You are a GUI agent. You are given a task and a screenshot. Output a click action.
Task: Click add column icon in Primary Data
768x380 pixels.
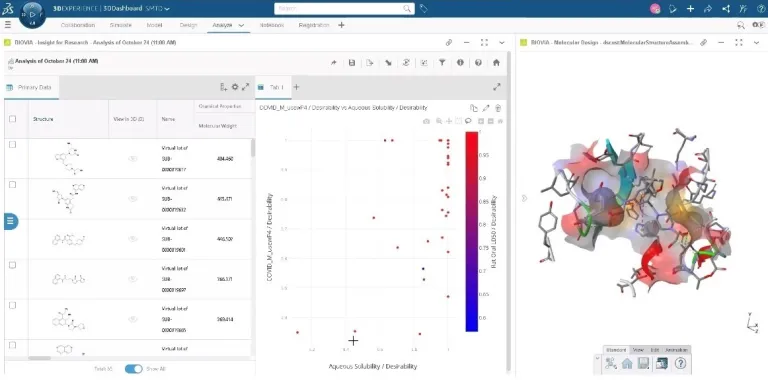pos(223,87)
